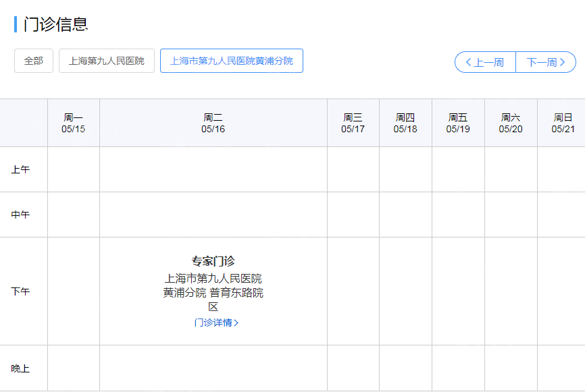The image size is (585, 392).
Task: Select the 周二 05/16 column header
Action: pos(213,123)
